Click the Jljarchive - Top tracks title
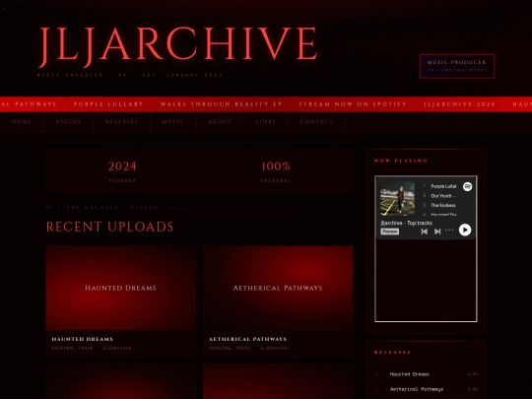This screenshot has height=399, width=532. tap(406, 223)
